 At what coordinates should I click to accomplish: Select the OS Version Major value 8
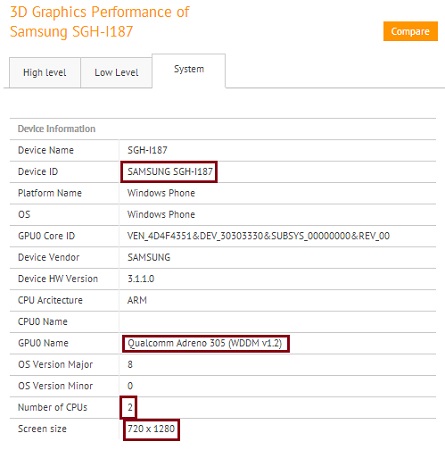[x=130, y=365]
